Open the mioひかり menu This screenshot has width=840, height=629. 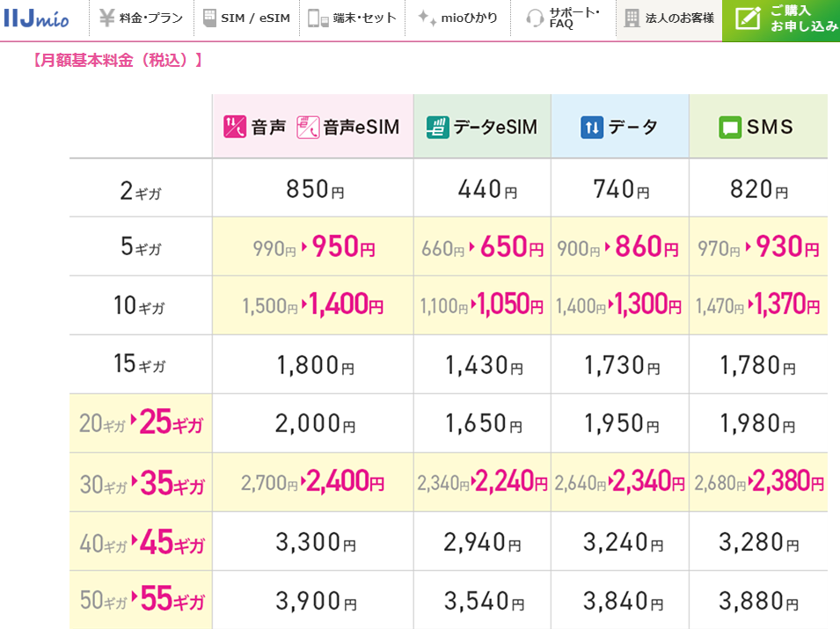click(x=457, y=18)
